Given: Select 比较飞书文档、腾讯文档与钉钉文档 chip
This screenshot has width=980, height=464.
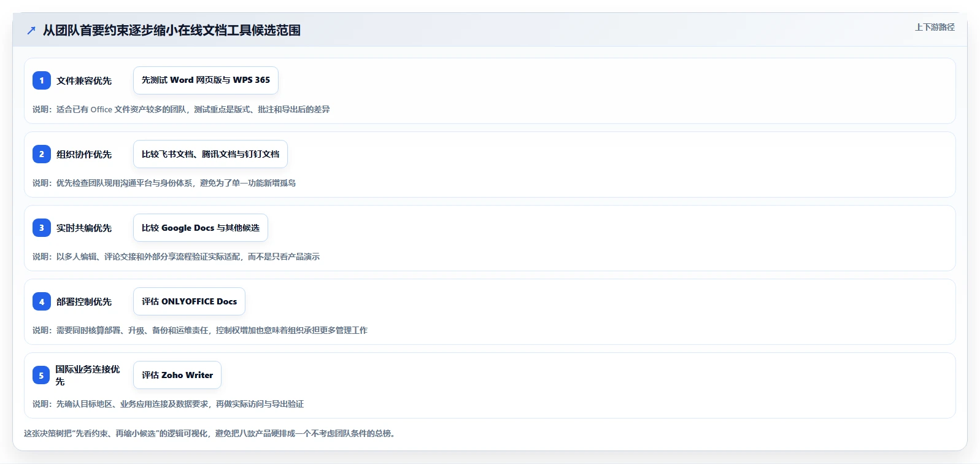Looking at the screenshot, I should (x=210, y=154).
